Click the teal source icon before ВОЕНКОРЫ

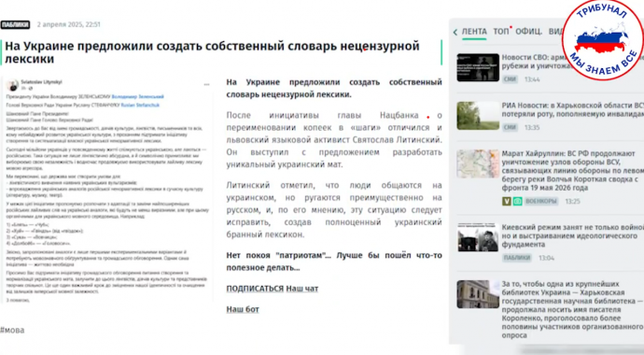click(x=517, y=202)
